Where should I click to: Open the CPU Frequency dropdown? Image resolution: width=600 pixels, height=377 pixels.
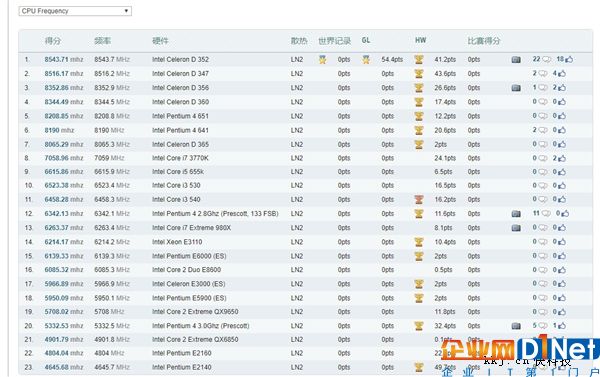[x=75, y=11]
